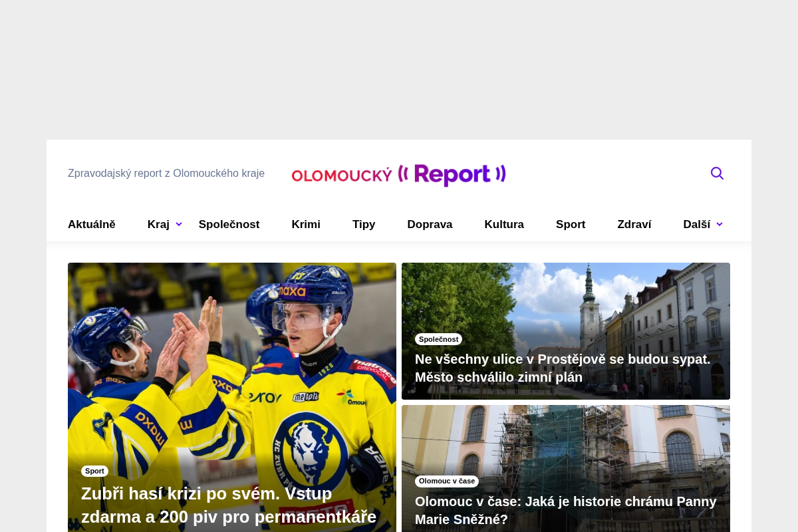
Task: Click the Olomouc v čase tag
Action: [447, 481]
